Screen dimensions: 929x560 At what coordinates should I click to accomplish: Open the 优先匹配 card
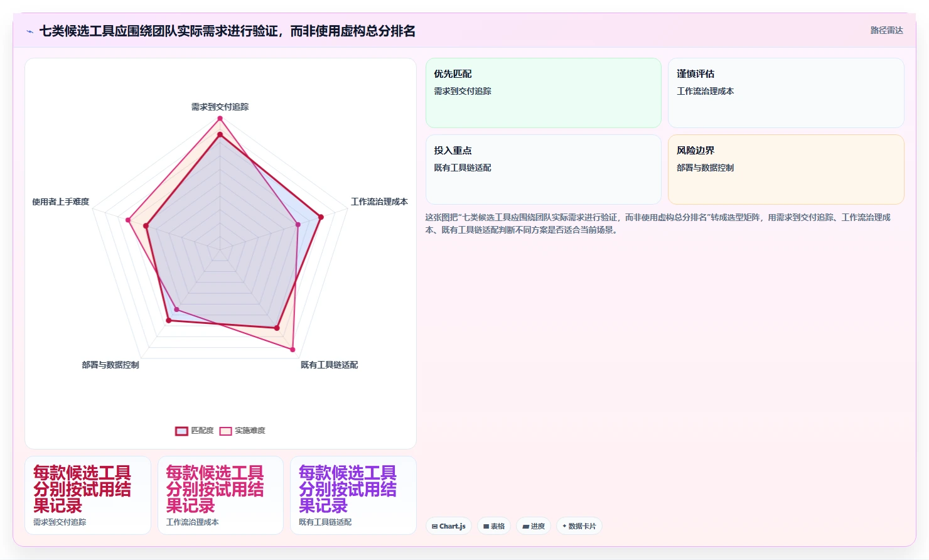544,93
